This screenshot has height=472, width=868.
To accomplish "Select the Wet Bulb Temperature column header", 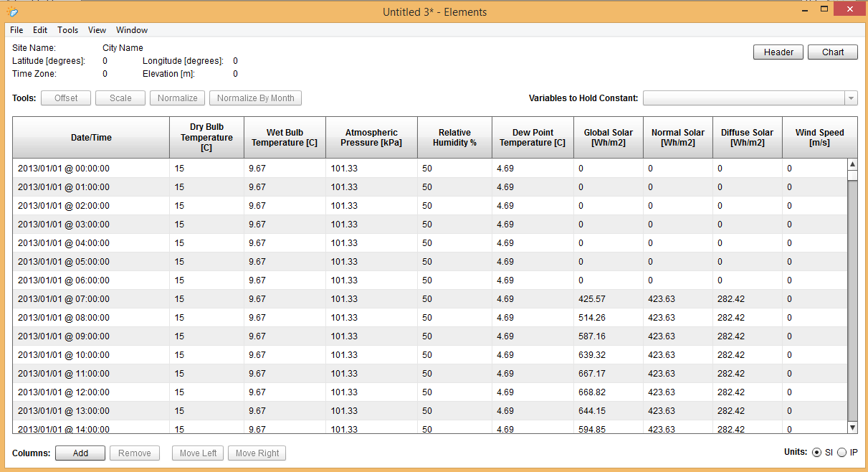I will (285, 138).
